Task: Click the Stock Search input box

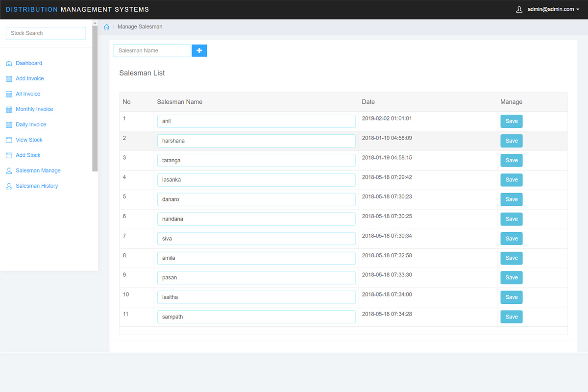Action: [46, 33]
